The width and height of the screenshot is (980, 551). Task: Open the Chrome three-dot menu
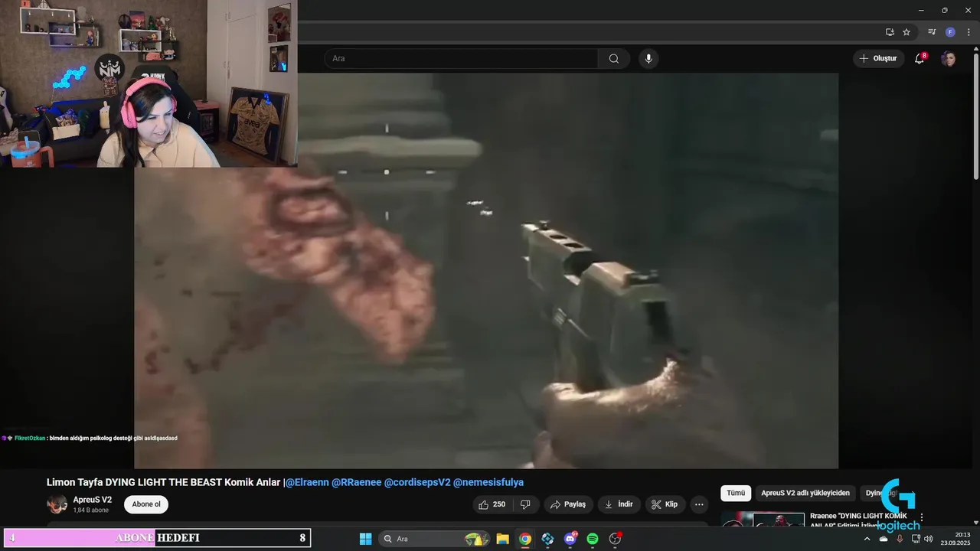[x=969, y=32]
